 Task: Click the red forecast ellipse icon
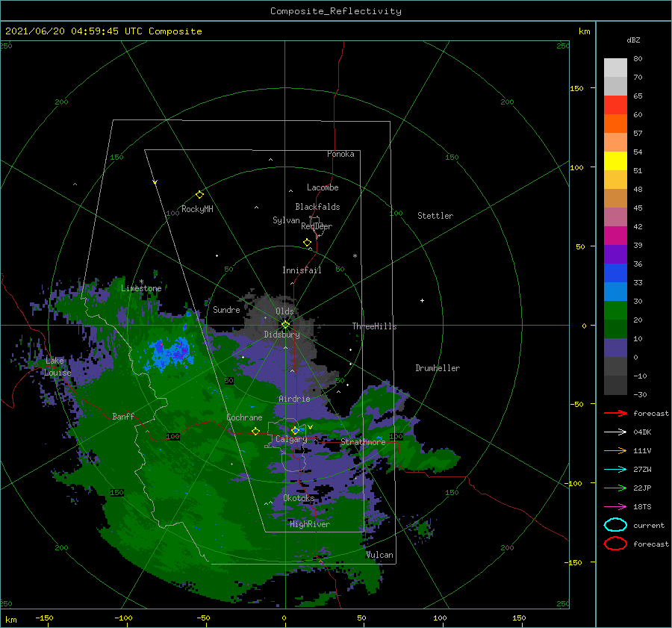pos(615,544)
